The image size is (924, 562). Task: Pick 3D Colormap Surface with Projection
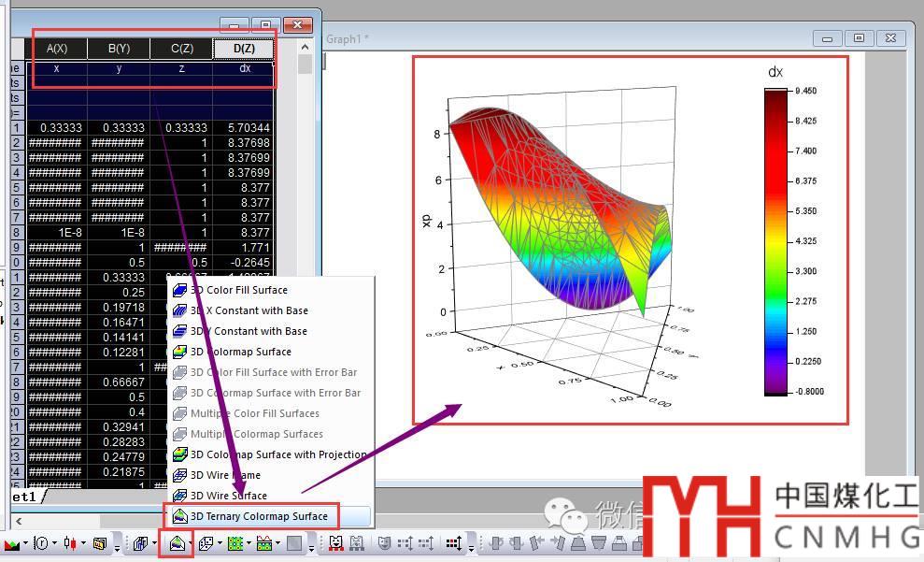pyautogui.click(x=277, y=454)
